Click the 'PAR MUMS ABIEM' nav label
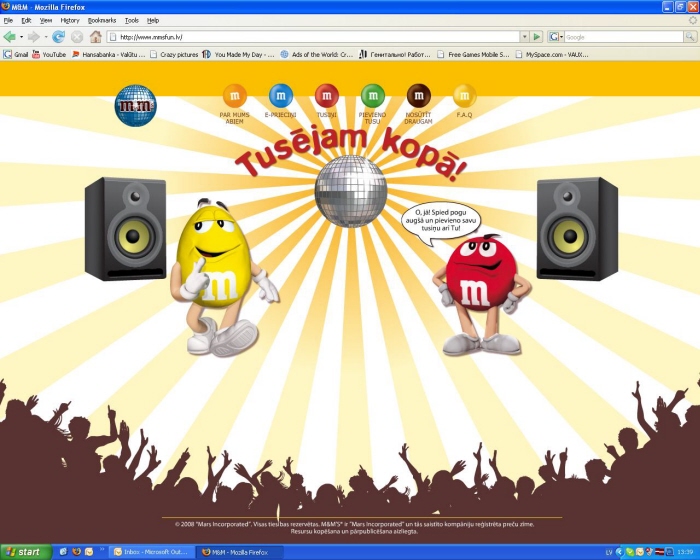Screen dimensions: 700x560 click(x=234, y=118)
